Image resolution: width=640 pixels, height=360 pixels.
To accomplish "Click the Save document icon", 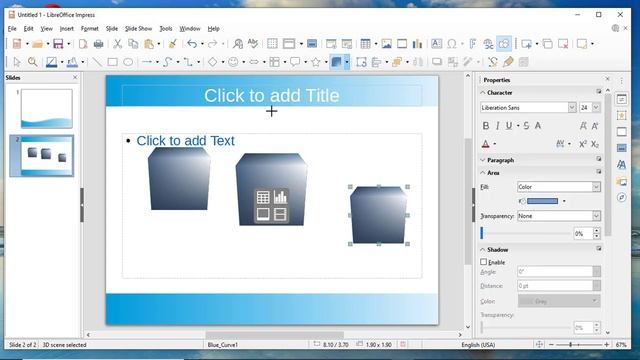I will 58,44.
